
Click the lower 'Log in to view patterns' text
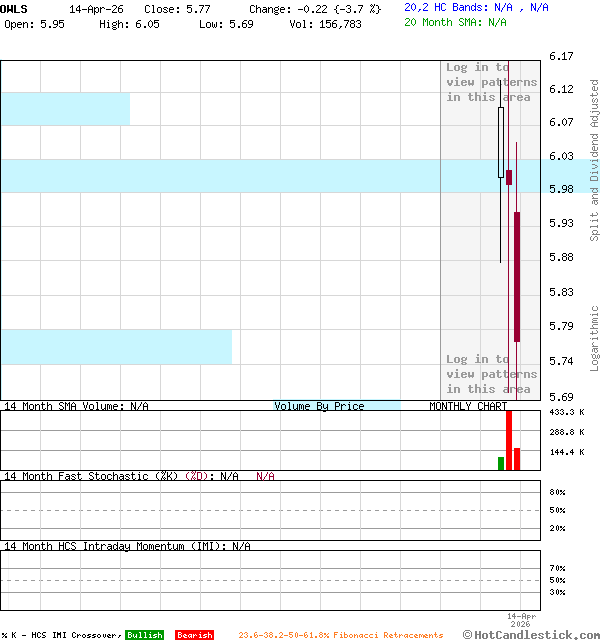pyautogui.click(x=491, y=374)
